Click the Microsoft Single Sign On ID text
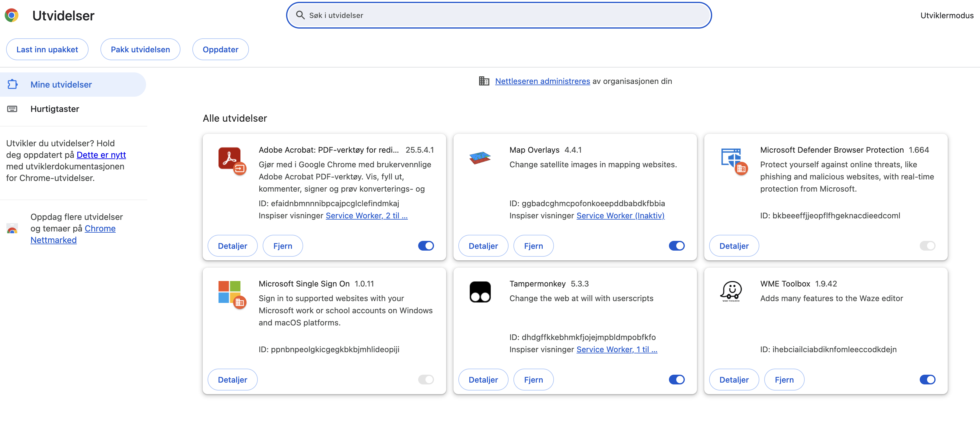Image resolution: width=980 pixels, height=427 pixels. click(x=329, y=349)
